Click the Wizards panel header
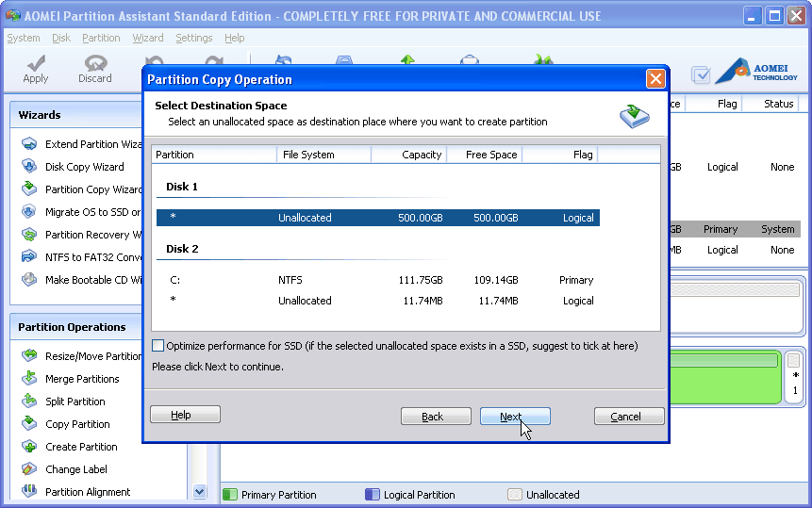This screenshot has height=508, width=812. tap(76, 115)
